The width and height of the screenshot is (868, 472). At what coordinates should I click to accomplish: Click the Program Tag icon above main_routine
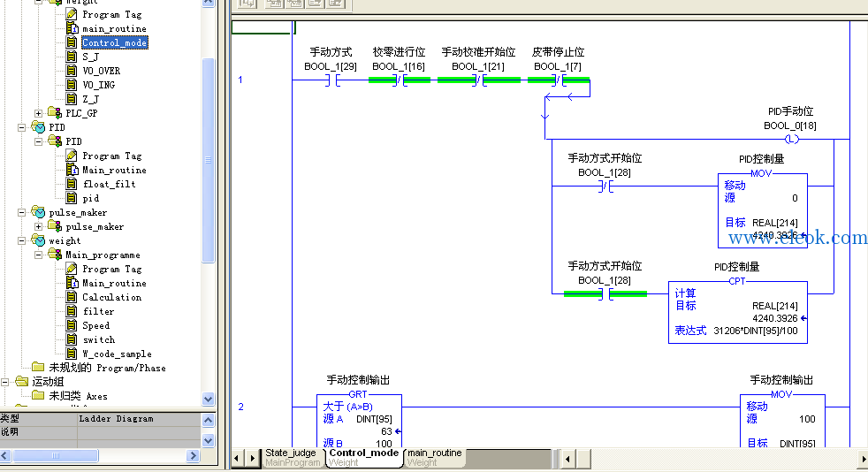coord(72,14)
